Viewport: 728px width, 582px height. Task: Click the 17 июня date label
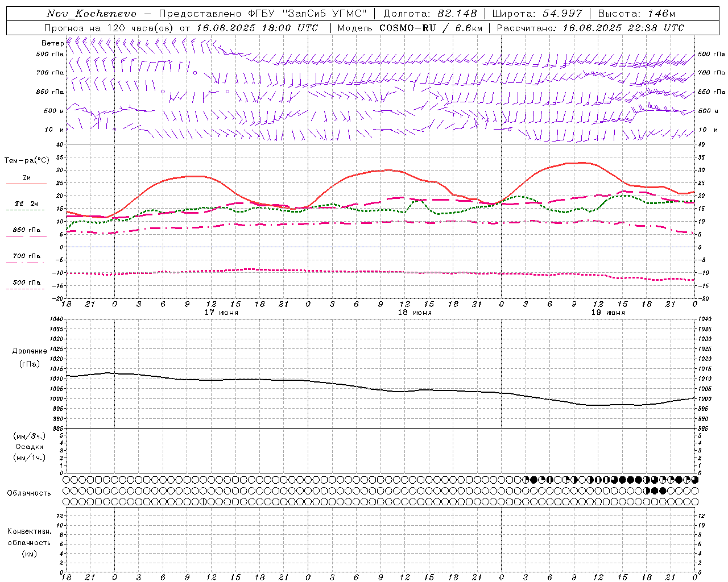point(221,313)
